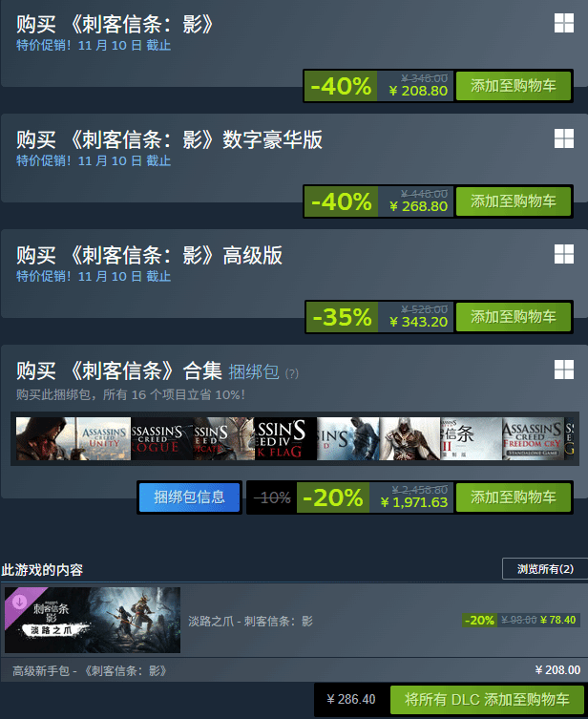The image size is (588, 719).
Task: Open 捆绑包信息 bundle details
Action: point(189,497)
